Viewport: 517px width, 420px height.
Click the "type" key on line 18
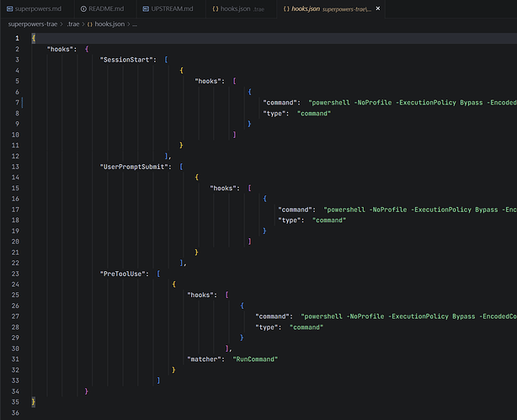tap(290, 221)
